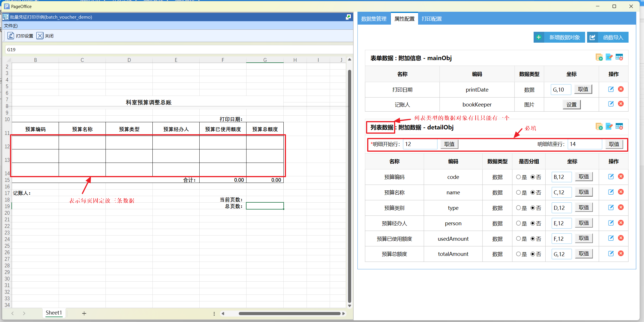Delete the totalAmount row
Image resolution: width=644 pixels, height=322 pixels.
621,254
